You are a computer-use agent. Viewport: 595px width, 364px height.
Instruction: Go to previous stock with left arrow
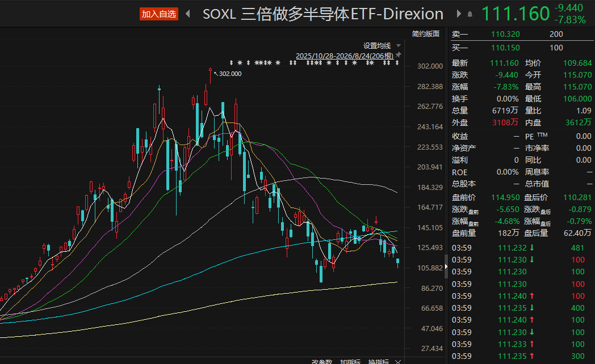tap(188, 14)
